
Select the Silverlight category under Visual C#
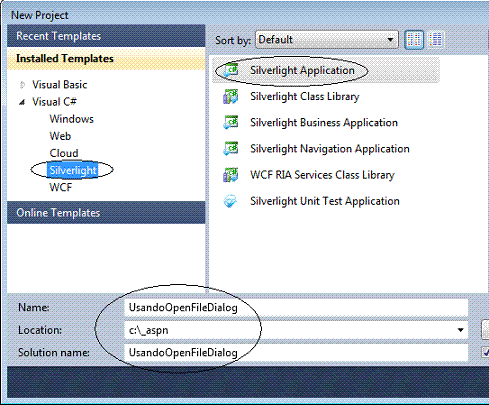73,170
